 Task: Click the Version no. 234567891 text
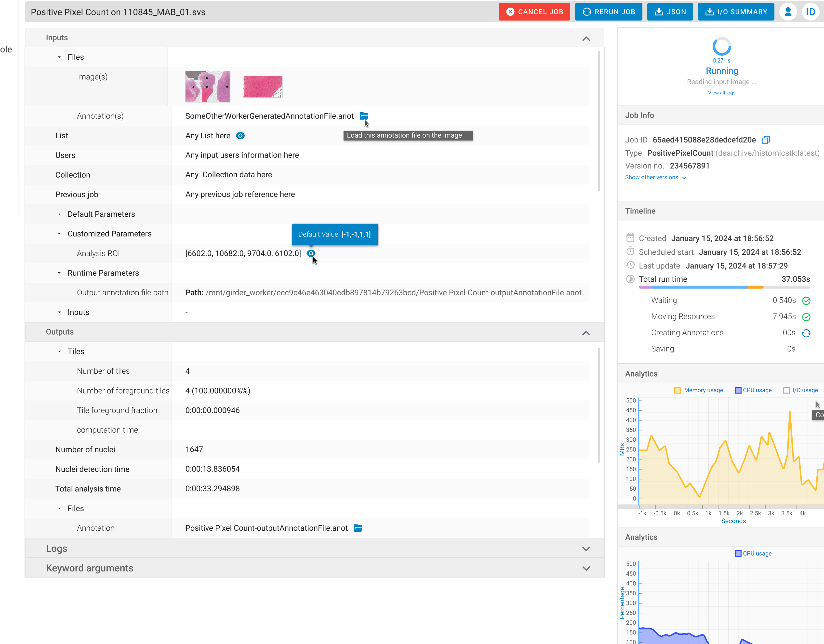[x=667, y=166]
